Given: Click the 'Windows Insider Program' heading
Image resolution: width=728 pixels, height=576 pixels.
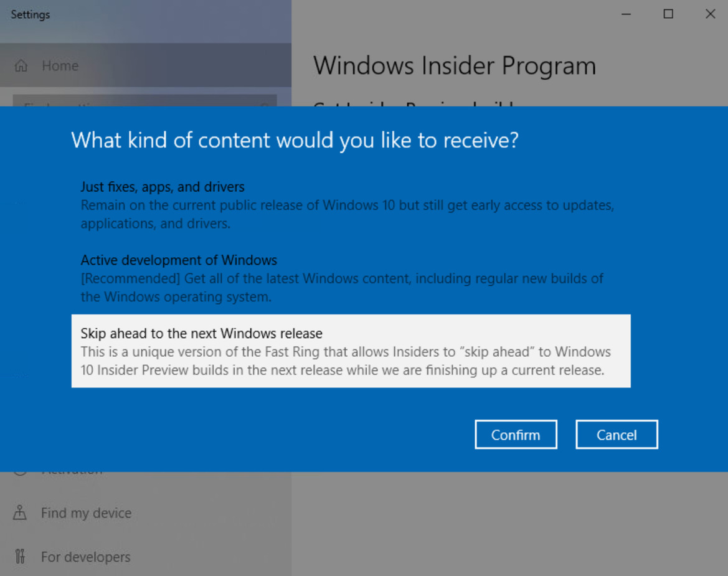Looking at the screenshot, I should pyautogui.click(x=455, y=66).
